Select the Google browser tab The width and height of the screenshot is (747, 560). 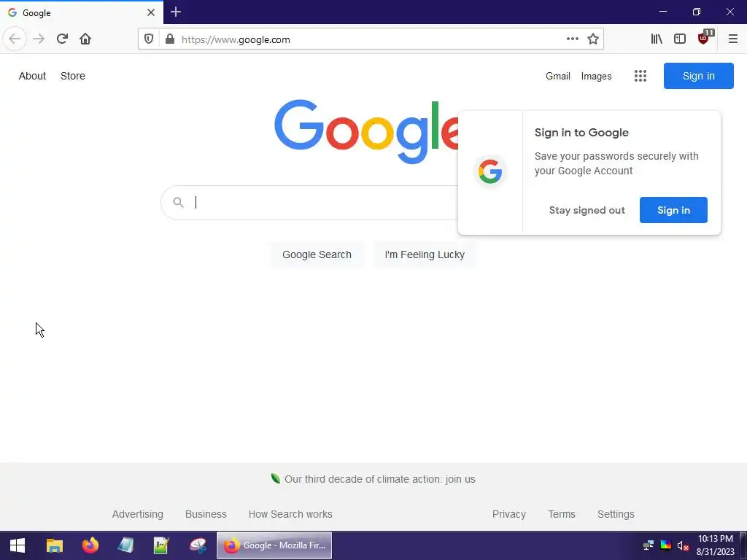82,12
